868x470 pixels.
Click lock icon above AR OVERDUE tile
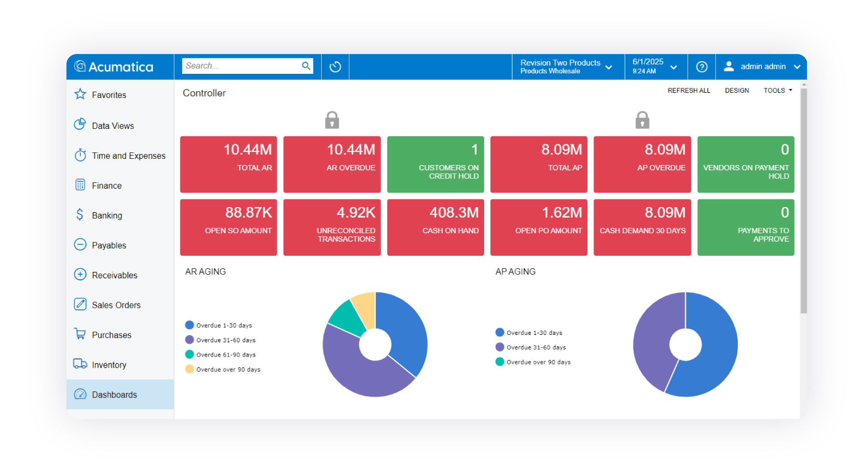click(x=332, y=120)
